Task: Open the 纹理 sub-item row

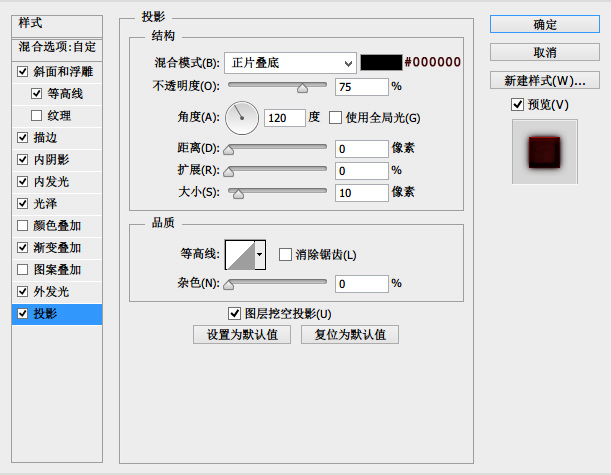Action: [x=57, y=115]
